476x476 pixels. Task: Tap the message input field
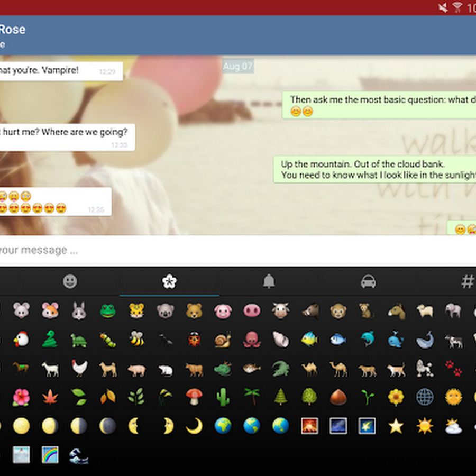coord(238,251)
